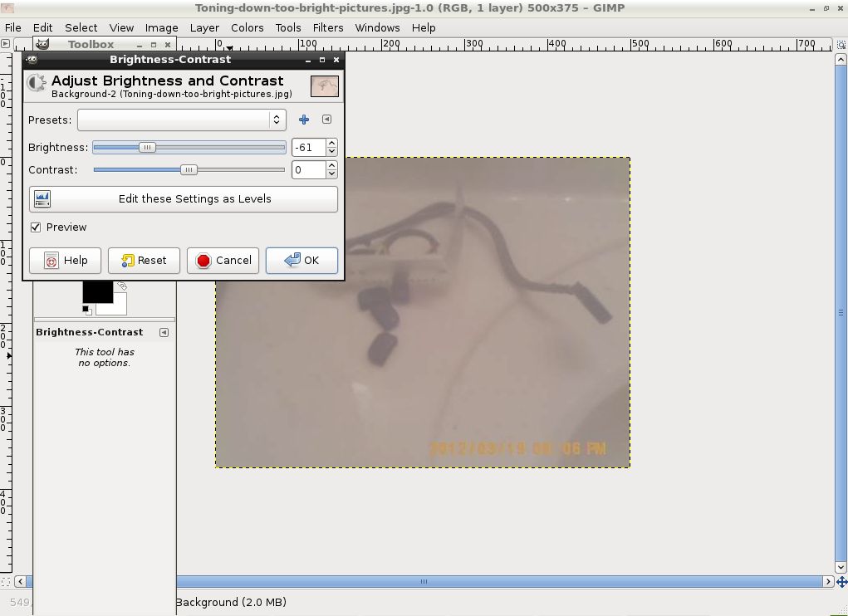Toggle the Quick Mask icon at bottom-left

click(x=6, y=582)
